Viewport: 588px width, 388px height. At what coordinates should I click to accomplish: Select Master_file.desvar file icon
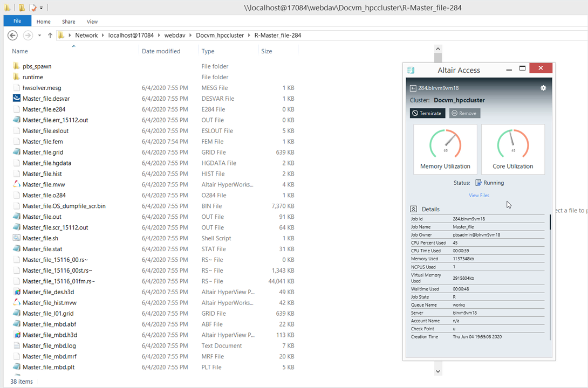[17, 98]
